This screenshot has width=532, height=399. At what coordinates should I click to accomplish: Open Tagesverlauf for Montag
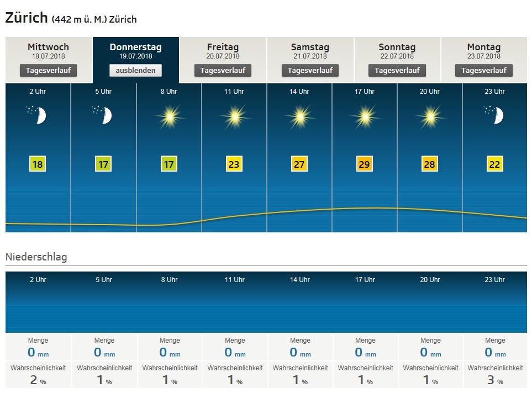point(483,71)
